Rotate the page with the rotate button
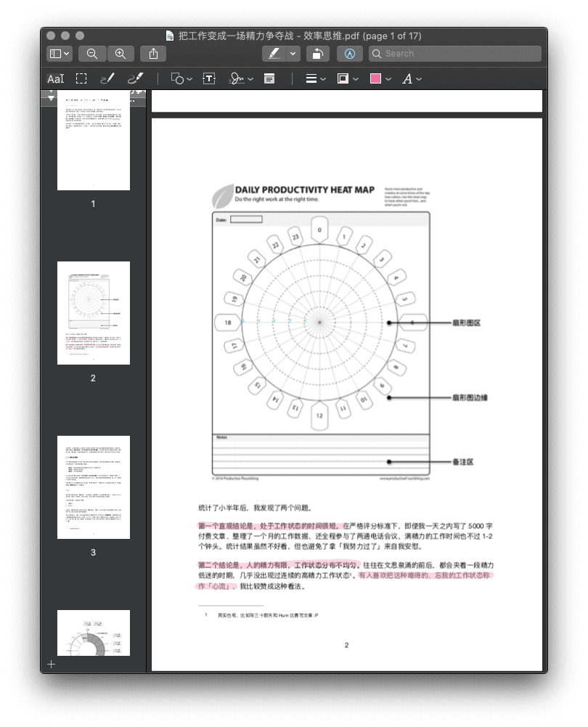 (x=317, y=54)
